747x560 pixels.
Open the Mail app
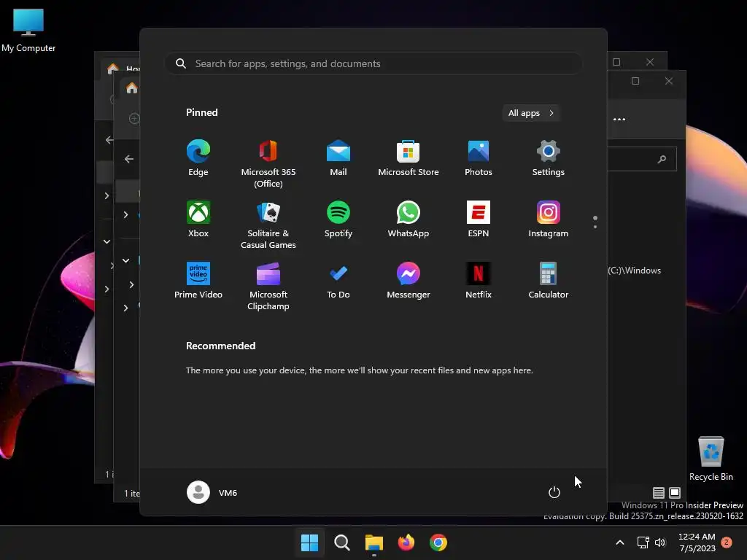338,158
